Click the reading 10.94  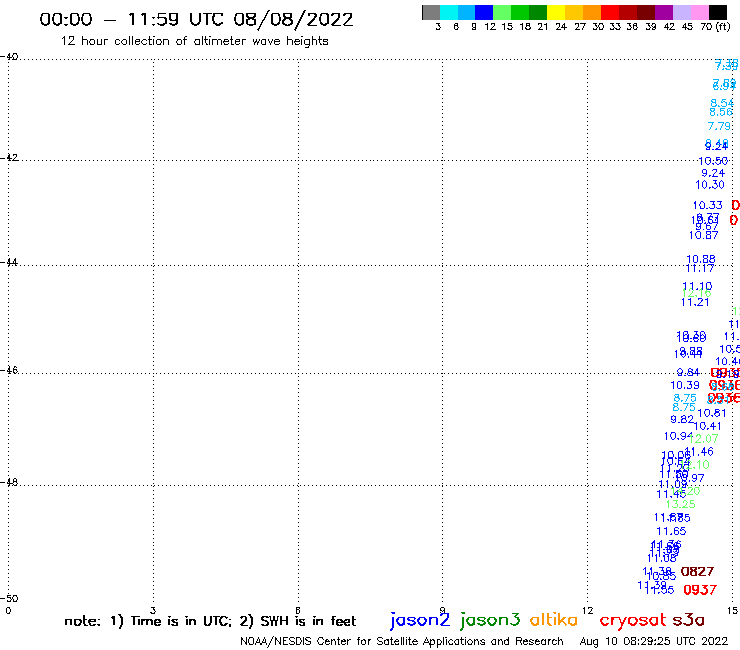tap(678, 436)
